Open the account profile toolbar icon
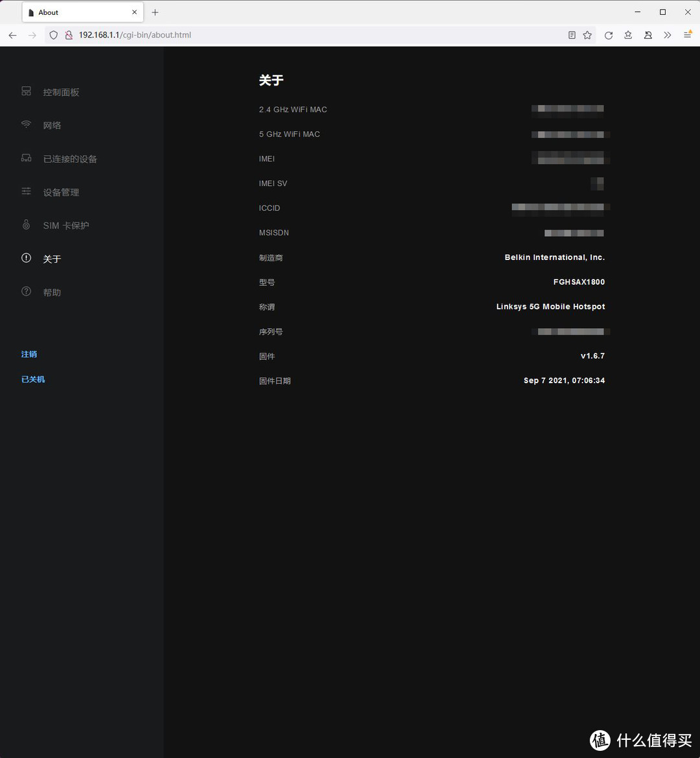 click(648, 35)
